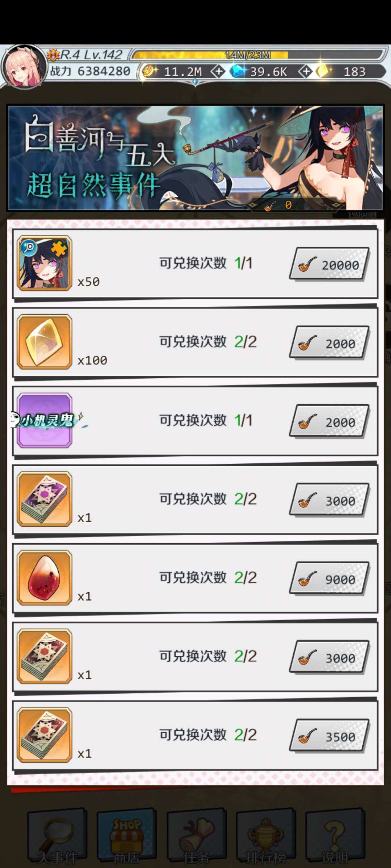Screen dimensions: 391x868
Task: Tap the experience progress bar 14M/23M
Action: pos(256,55)
